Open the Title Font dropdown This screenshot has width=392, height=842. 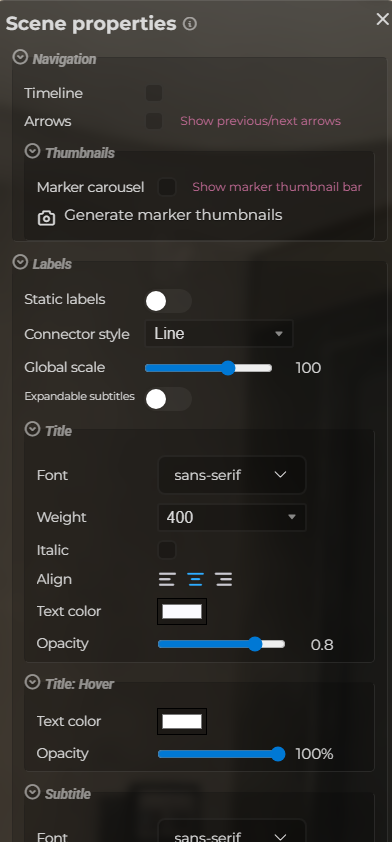[x=232, y=475]
